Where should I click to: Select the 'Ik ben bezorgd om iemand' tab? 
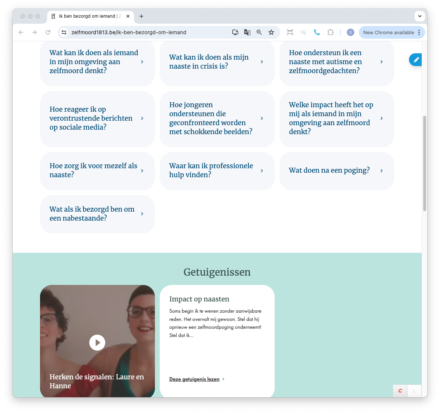point(90,16)
